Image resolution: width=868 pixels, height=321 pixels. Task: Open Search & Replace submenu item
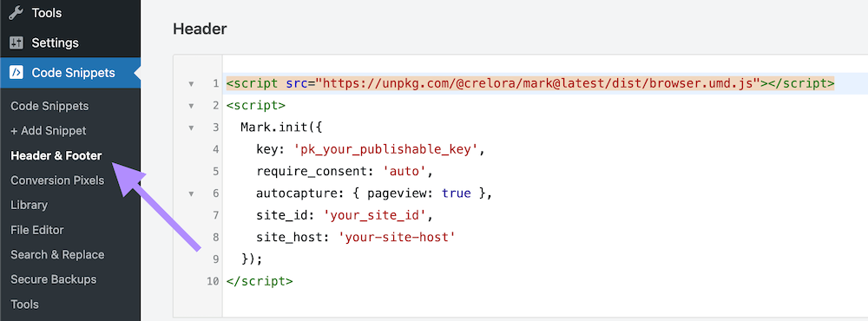pos(57,254)
